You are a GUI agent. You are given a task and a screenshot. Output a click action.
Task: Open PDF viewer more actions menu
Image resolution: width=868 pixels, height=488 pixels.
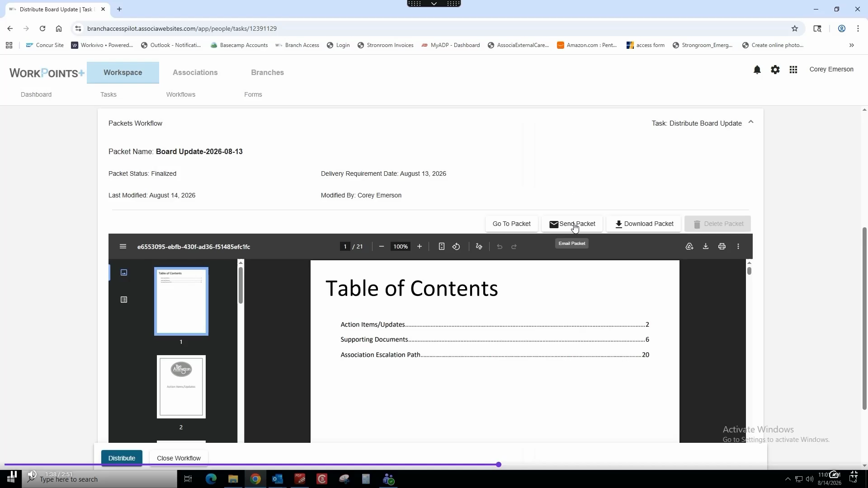738,247
